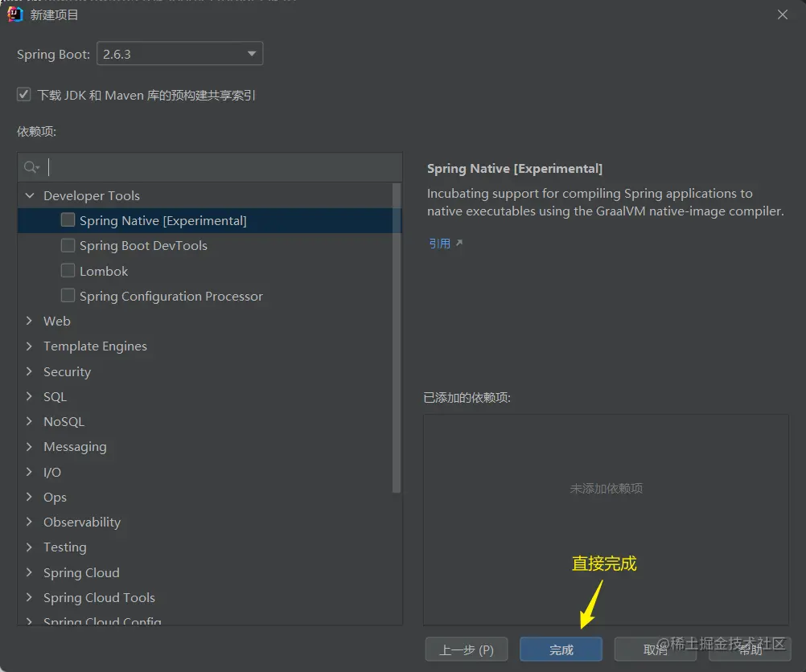The image size is (806, 672).
Task: Click the Spring Native [Experimental] description heading
Action: coord(515,169)
